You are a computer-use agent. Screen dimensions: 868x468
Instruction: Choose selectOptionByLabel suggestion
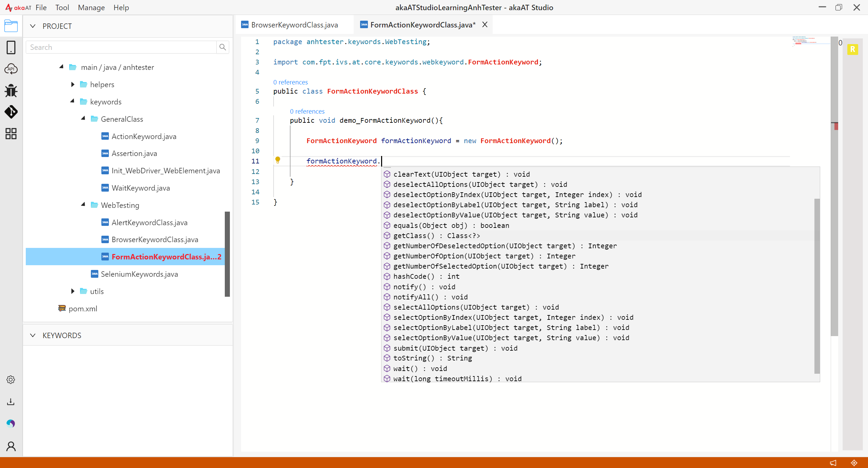[x=597, y=328]
